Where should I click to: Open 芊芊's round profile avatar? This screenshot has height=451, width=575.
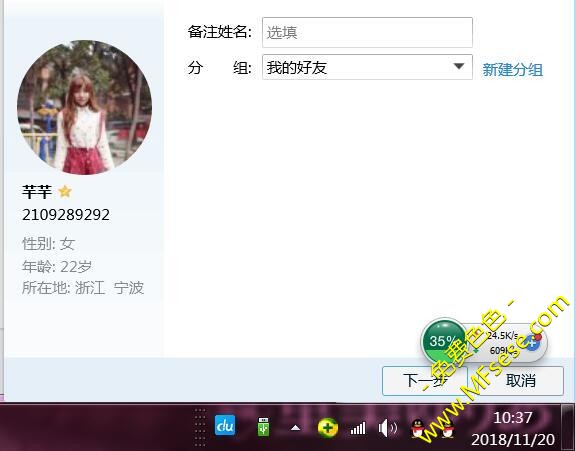(x=84, y=107)
